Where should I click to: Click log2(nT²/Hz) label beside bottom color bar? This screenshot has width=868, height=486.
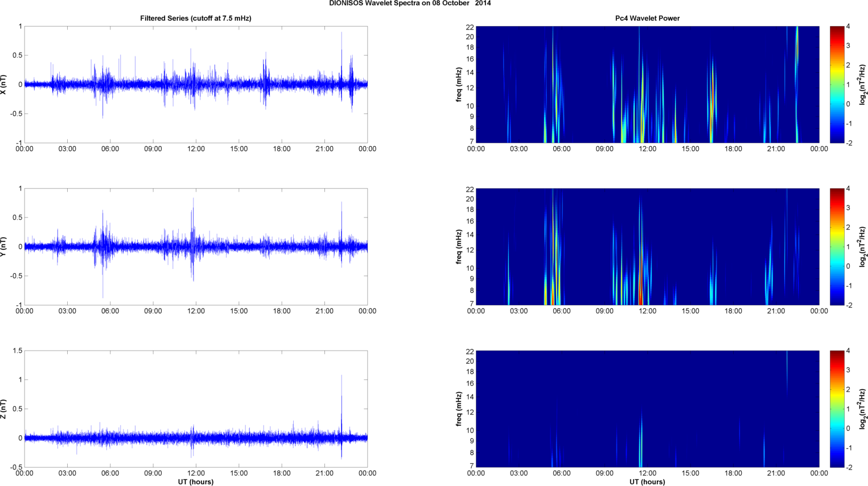(x=863, y=409)
